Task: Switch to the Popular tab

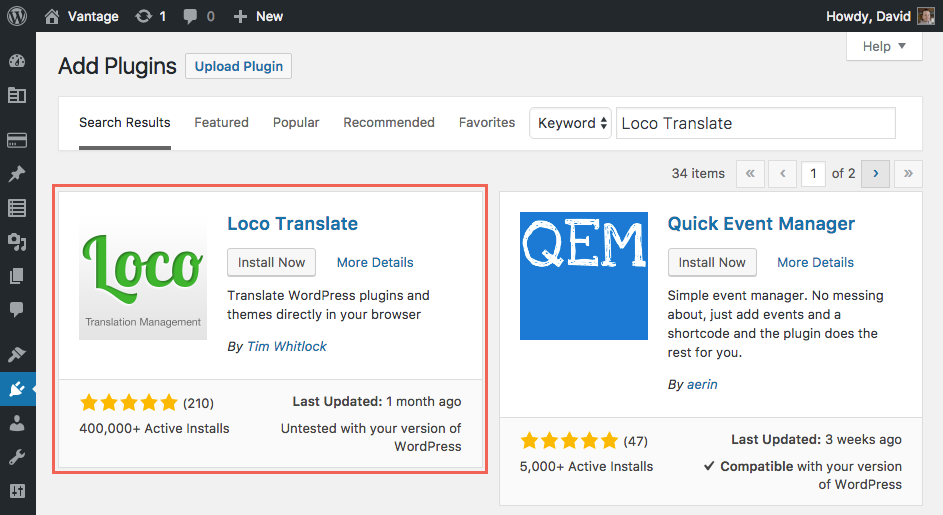Action: [x=296, y=123]
